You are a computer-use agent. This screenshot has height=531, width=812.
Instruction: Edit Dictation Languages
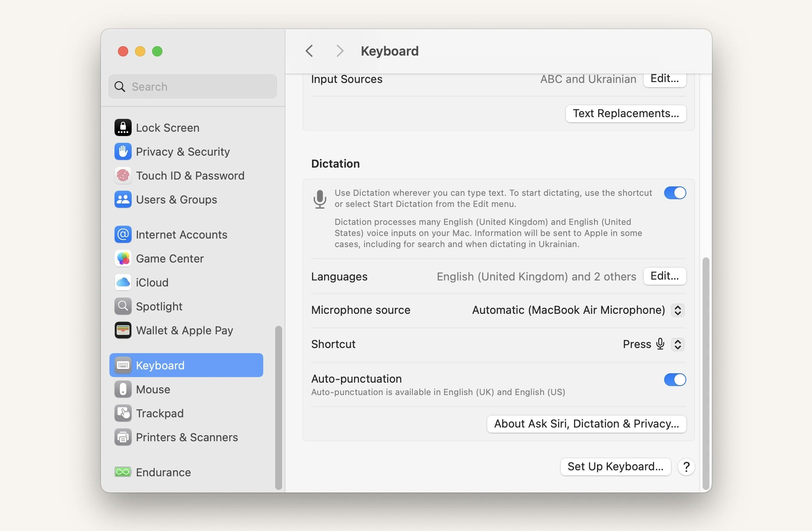[x=665, y=276]
